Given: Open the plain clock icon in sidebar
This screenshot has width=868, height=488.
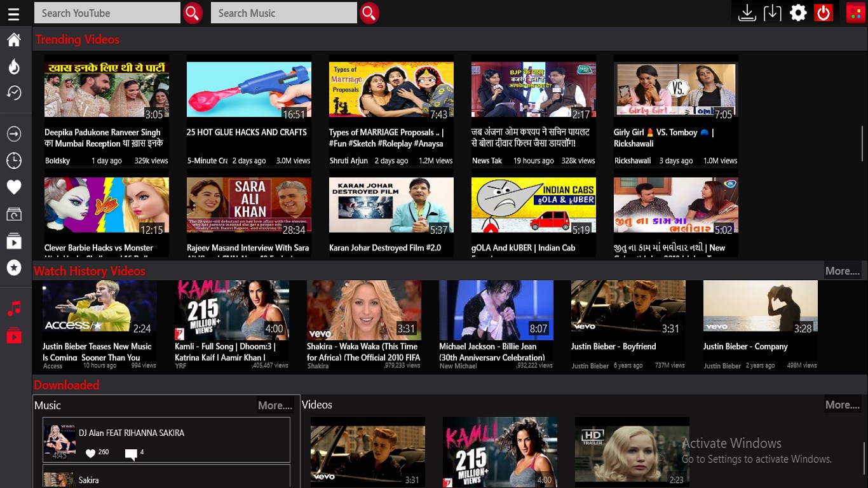Looking at the screenshot, I should pyautogui.click(x=14, y=161).
